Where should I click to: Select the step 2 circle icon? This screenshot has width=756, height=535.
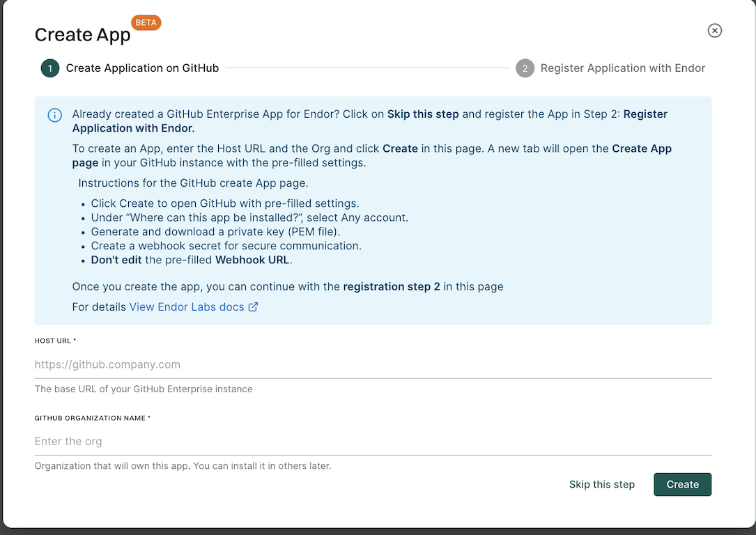(525, 68)
